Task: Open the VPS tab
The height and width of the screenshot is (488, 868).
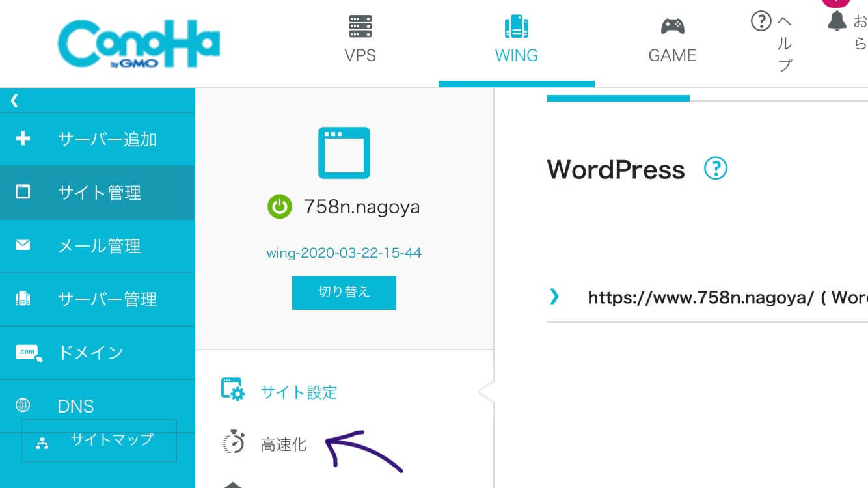Action: 360,40
